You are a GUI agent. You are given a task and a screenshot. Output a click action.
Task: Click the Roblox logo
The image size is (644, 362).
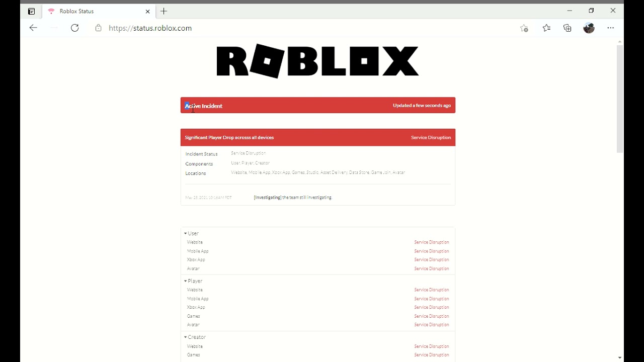tap(317, 61)
